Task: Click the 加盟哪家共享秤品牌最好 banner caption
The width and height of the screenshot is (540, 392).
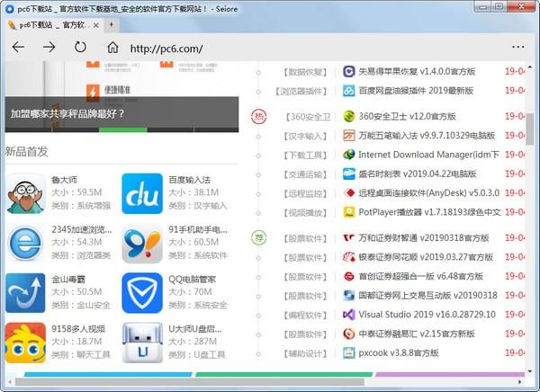Action: tap(67, 113)
